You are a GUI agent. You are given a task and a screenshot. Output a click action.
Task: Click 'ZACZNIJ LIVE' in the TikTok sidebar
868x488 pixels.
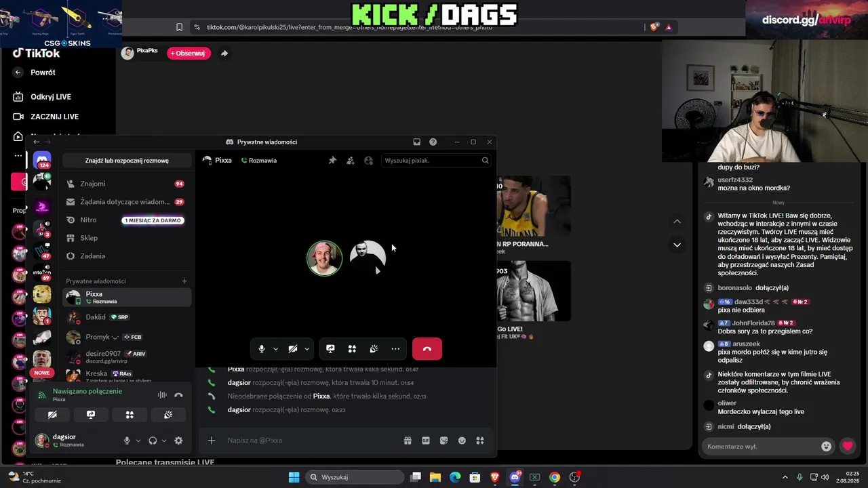tap(46, 117)
